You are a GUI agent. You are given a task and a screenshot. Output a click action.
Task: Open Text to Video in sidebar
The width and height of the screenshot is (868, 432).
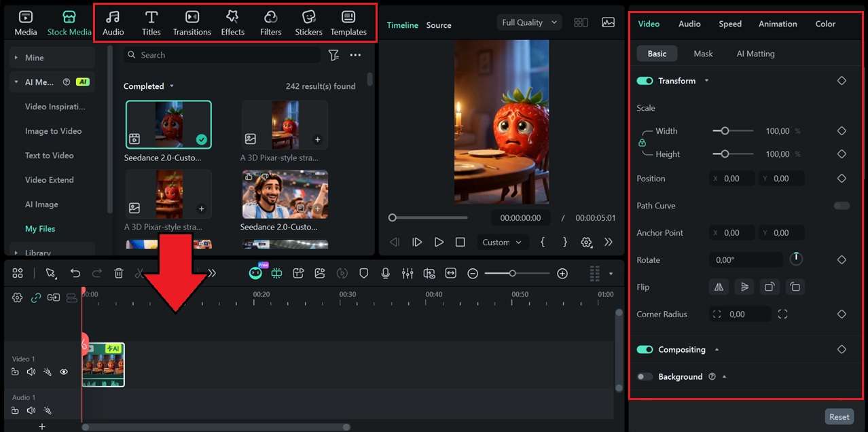(x=49, y=156)
